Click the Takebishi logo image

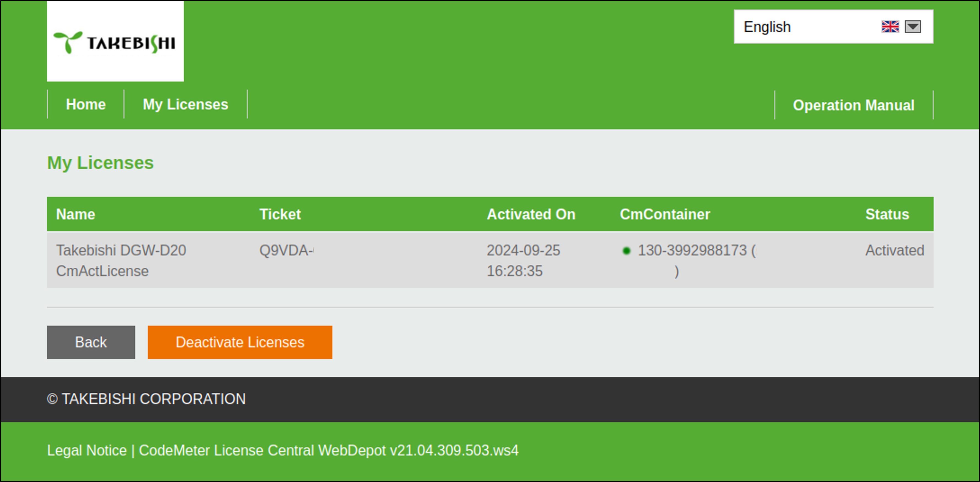pos(115,41)
